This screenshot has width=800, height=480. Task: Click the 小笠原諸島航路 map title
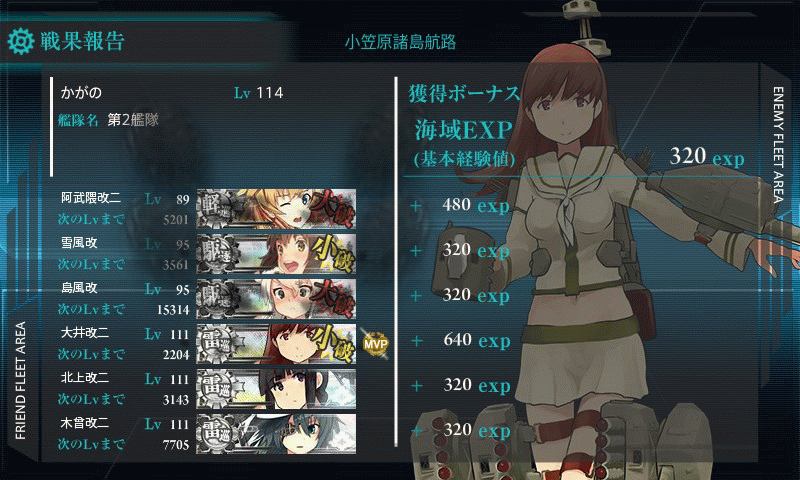click(x=401, y=42)
